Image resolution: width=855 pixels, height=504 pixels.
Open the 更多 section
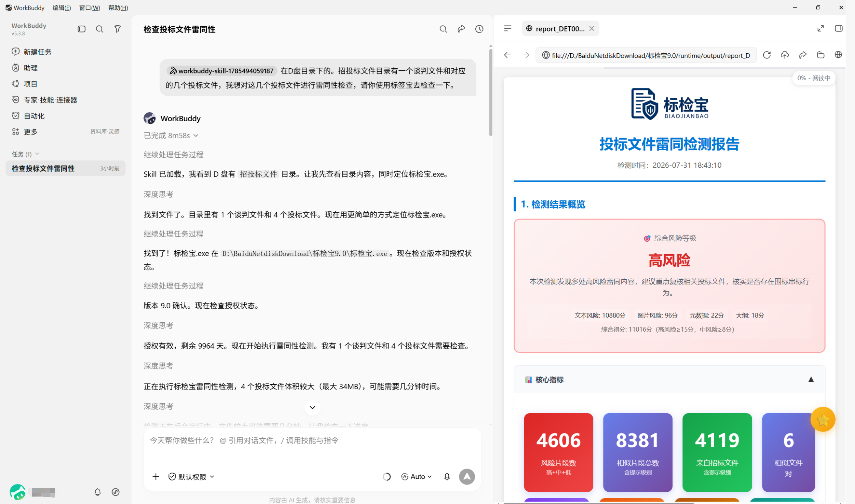click(x=25, y=132)
